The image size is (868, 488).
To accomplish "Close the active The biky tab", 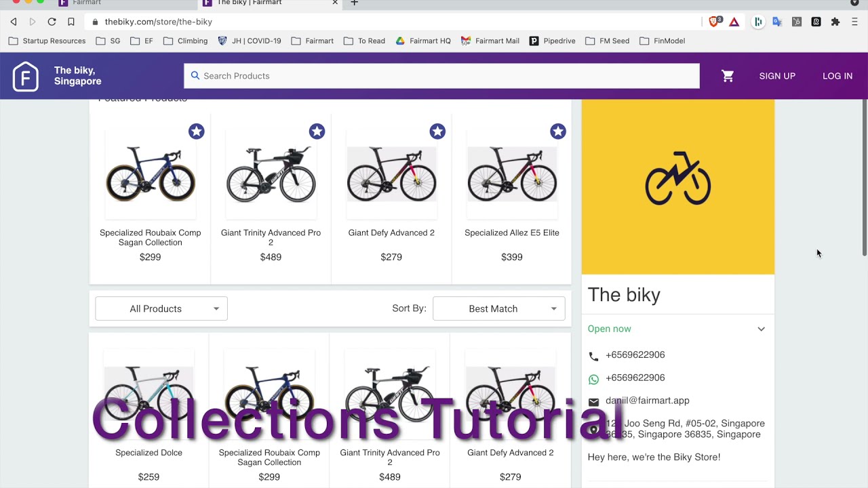I will [335, 3].
